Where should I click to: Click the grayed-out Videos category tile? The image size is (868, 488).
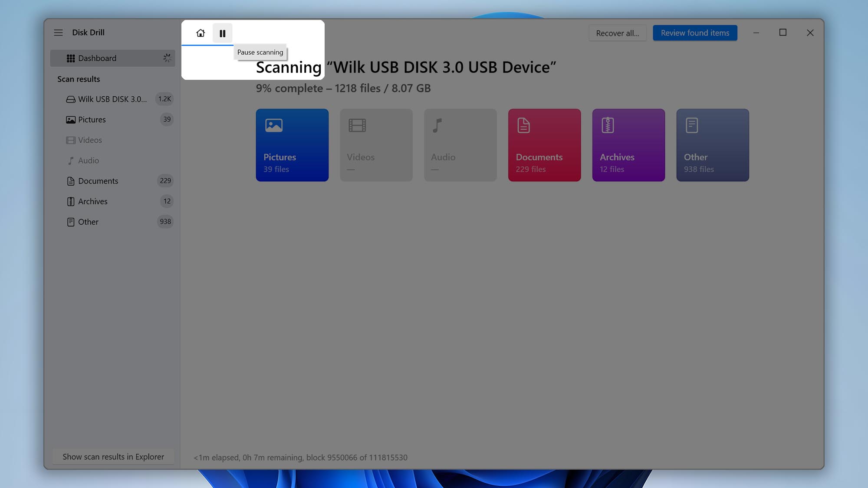click(x=376, y=145)
